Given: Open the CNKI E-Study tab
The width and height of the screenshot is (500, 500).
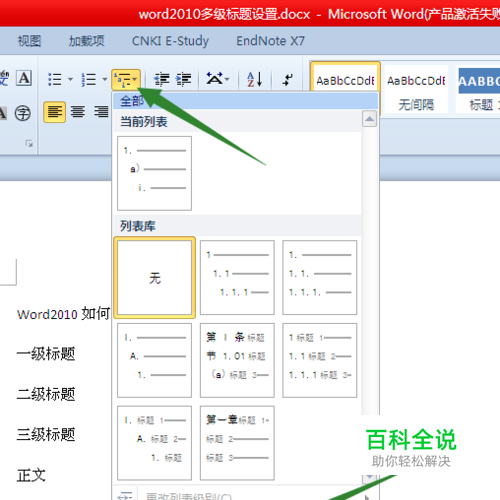Looking at the screenshot, I should [170, 41].
